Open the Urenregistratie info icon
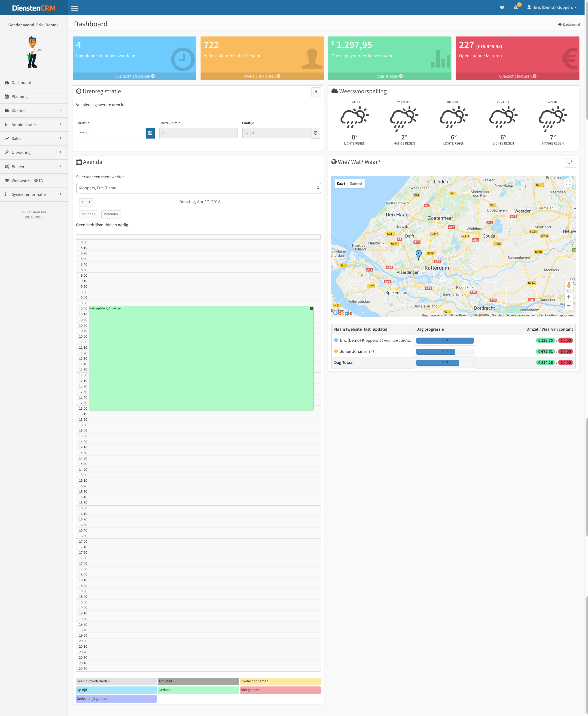Image resolution: width=588 pixels, height=716 pixels. (x=316, y=92)
